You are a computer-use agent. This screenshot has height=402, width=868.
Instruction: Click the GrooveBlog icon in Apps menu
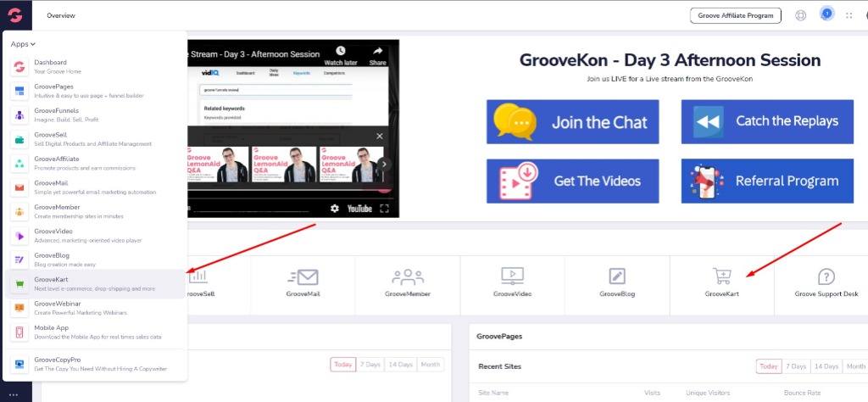pyautogui.click(x=19, y=260)
